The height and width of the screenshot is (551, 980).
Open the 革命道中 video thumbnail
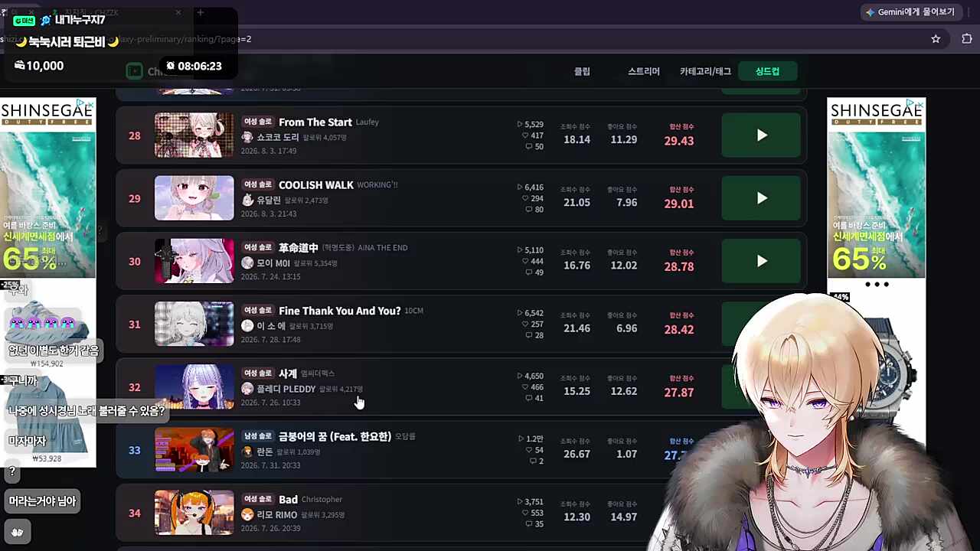pos(194,261)
